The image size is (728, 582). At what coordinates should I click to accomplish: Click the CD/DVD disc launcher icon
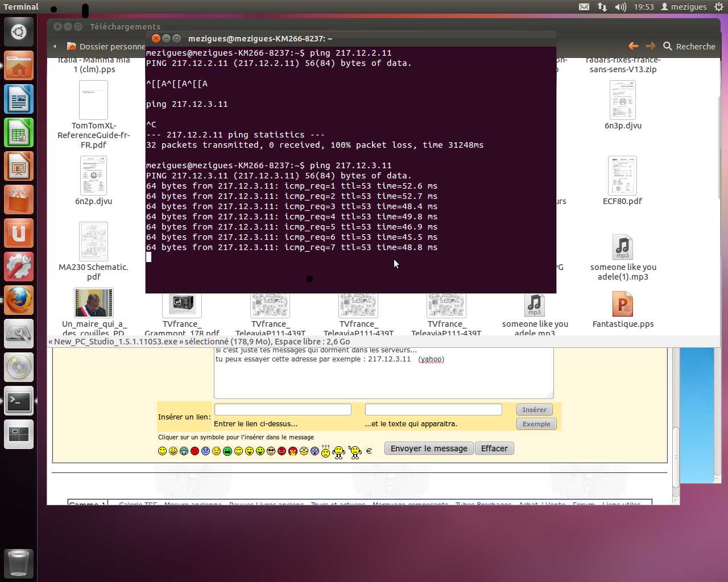pyautogui.click(x=19, y=367)
